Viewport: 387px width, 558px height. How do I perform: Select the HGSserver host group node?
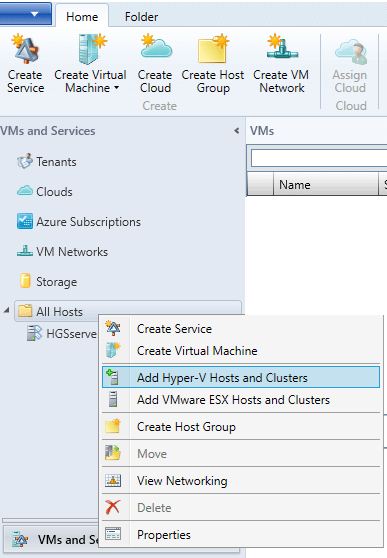tap(71, 334)
